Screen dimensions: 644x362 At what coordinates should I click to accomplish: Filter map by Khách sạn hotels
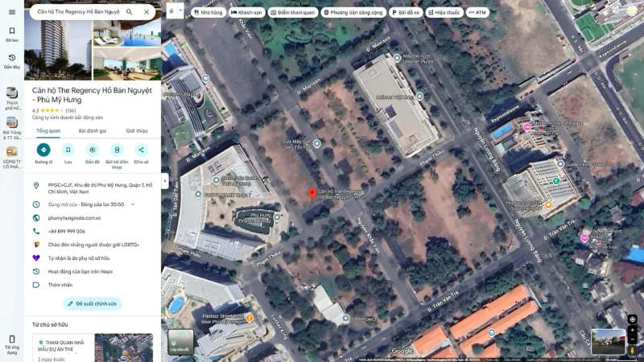coord(246,13)
